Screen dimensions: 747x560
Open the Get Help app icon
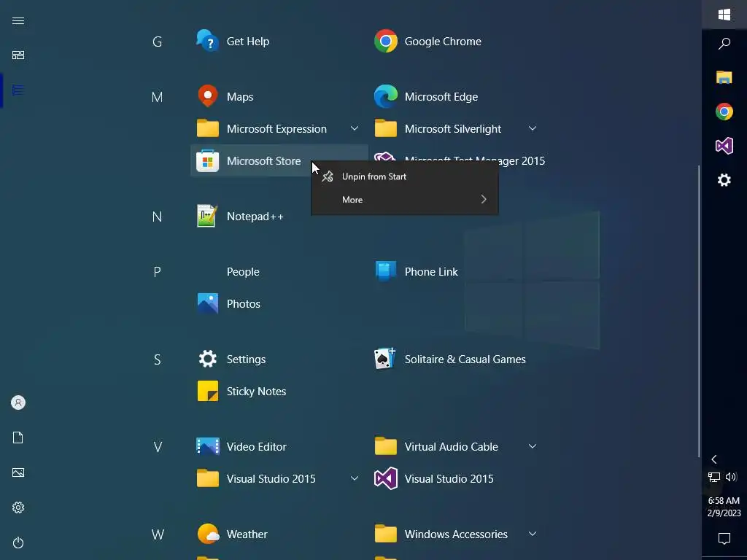[x=208, y=41]
